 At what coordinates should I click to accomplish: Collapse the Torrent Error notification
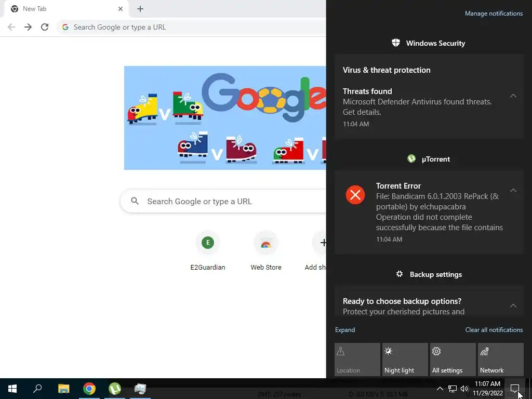pyautogui.click(x=513, y=190)
